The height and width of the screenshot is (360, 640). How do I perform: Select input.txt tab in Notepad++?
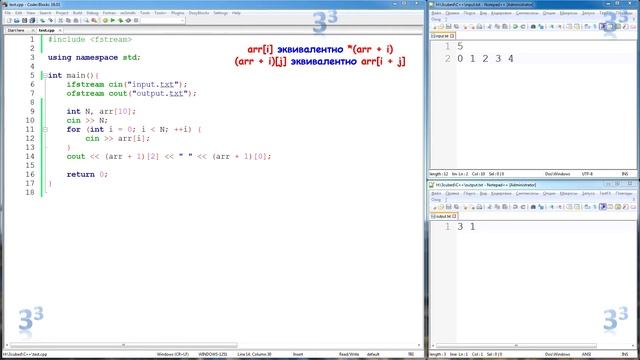coord(442,36)
